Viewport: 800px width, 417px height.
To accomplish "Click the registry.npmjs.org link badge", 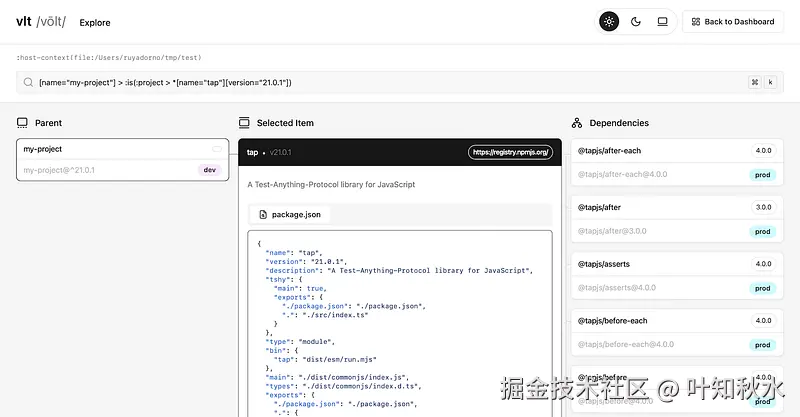I will pos(510,152).
